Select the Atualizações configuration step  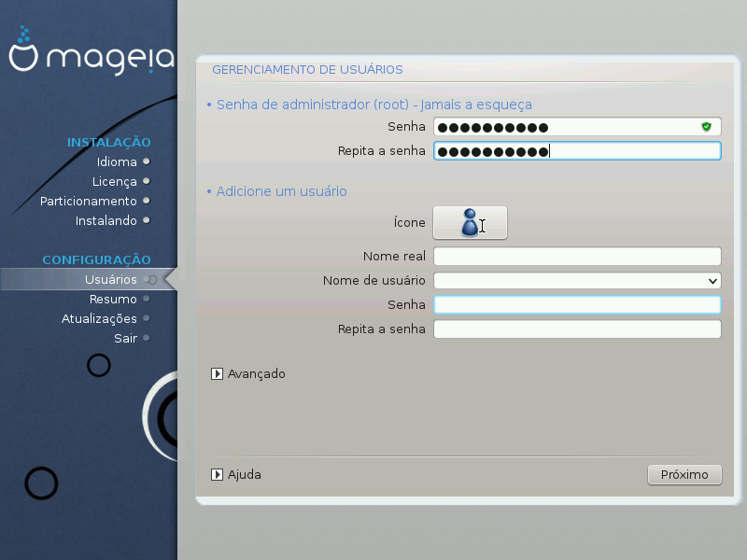(106, 318)
